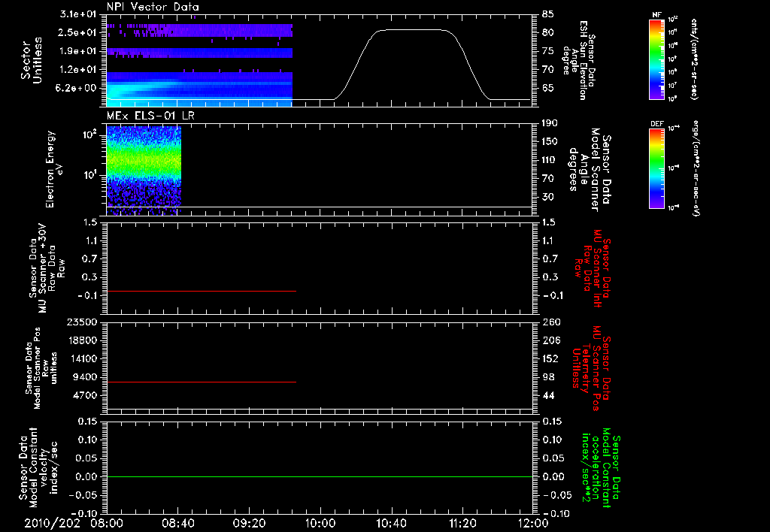Click the 'Electron Energy eV' axis label
Viewport: 770px width, 532px height.
[54, 169]
